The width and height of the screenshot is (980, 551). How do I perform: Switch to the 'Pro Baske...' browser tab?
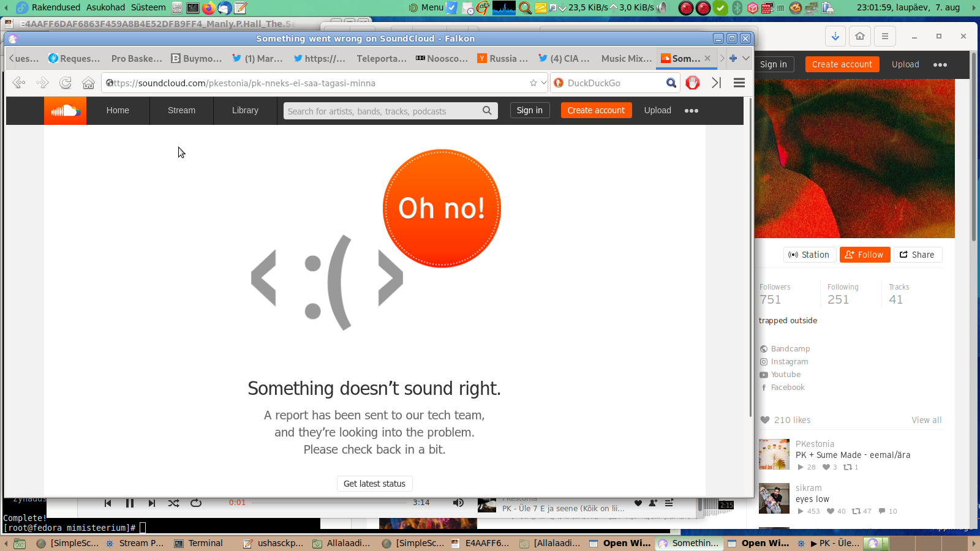coord(136,58)
